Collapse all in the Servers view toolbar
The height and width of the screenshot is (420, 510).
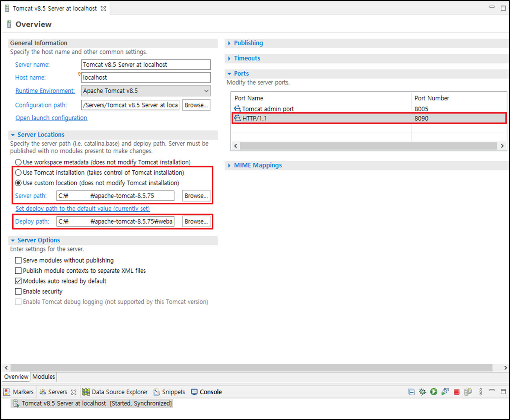[x=411, y=392]
